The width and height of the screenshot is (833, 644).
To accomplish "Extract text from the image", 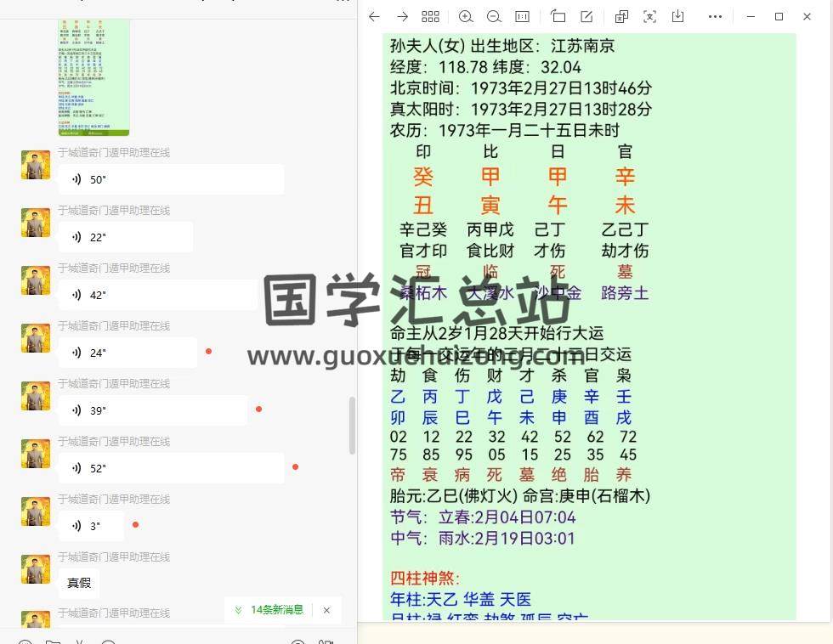I will click(x=649, y=17).
